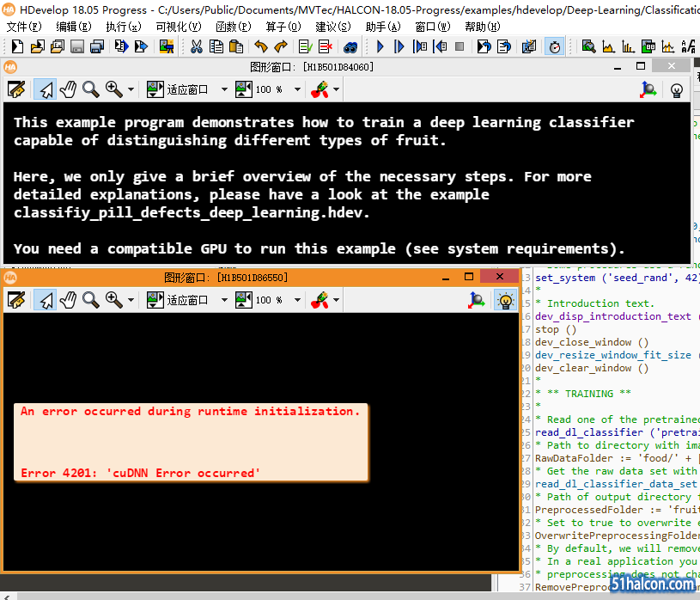Image resolution: width=700 pixels, height=600 pixels.
Task: Open draw-mode dropdown arrow in top graphics window
Action: 336,89
